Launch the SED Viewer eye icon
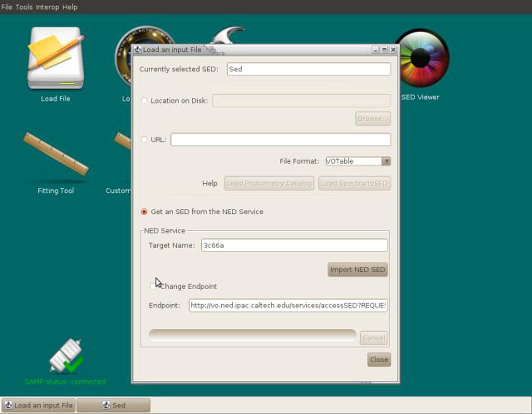 pos(421,58)
